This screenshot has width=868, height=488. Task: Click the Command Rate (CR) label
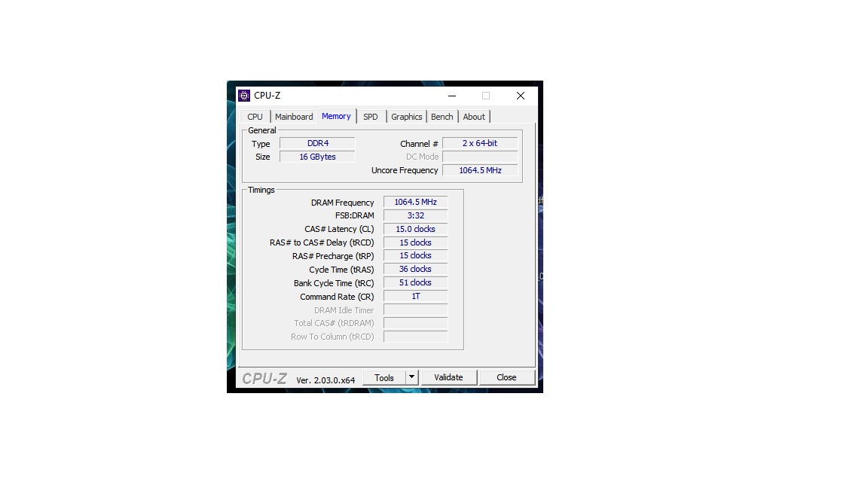click(337, 297)
